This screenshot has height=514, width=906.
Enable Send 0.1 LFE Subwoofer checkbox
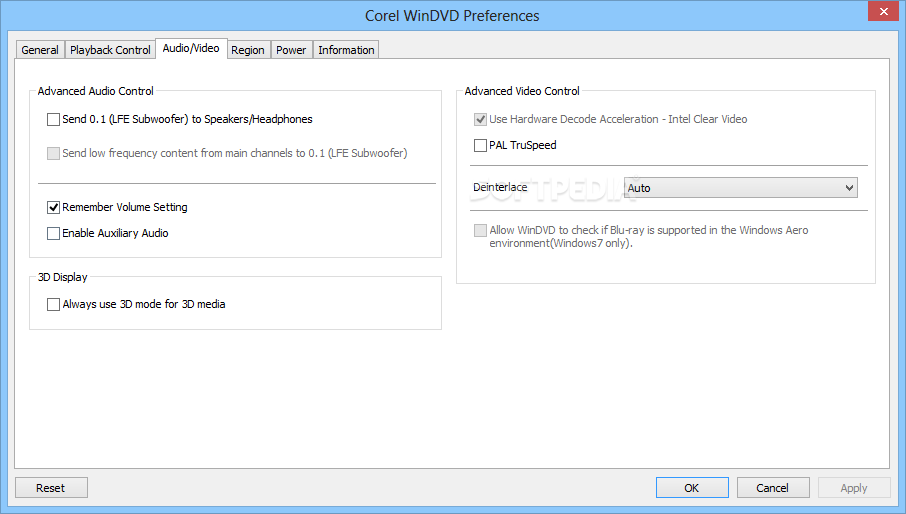point(54,120)
